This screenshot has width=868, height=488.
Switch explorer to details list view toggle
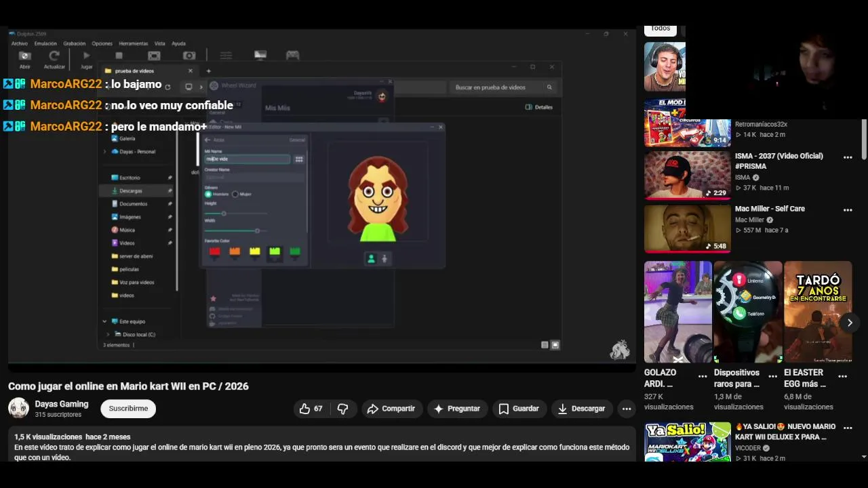click(x=545, y=345)
